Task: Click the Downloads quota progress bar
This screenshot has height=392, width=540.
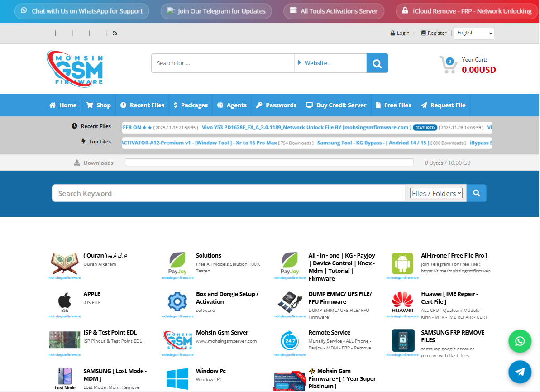Action: click(x=269, y=163)
